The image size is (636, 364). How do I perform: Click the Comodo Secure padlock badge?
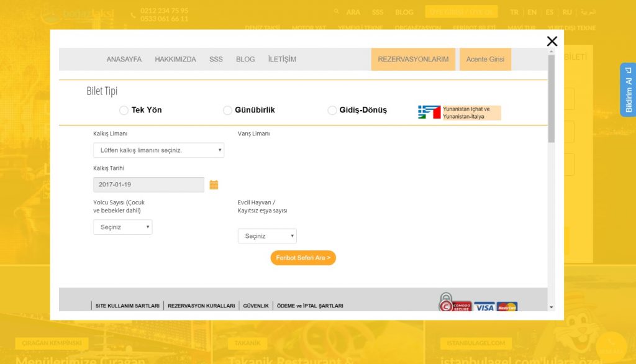click(446, 303)
